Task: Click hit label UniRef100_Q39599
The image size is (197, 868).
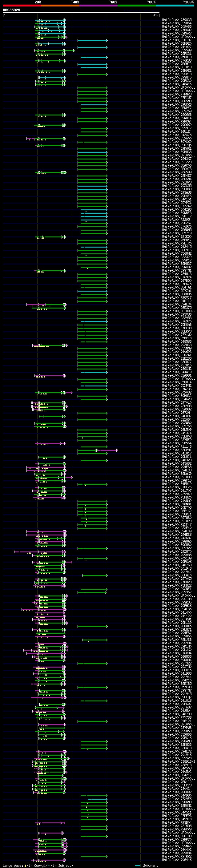Action: (x=177, y=50)
